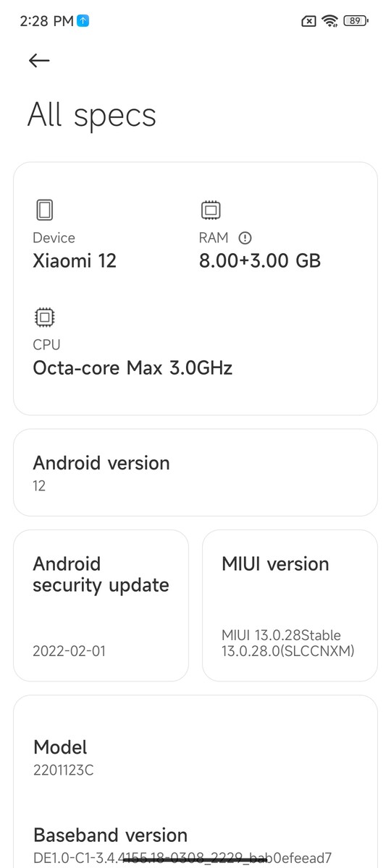The width and height of the screenshot is (391, 868).
Task: Select the Model 2201123C entry
Action: [195, 757]
